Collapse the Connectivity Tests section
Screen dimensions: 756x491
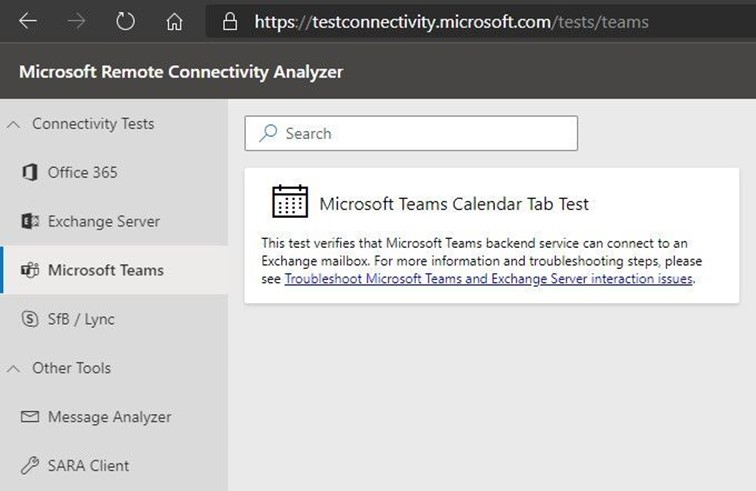click(x=14, y=125)
